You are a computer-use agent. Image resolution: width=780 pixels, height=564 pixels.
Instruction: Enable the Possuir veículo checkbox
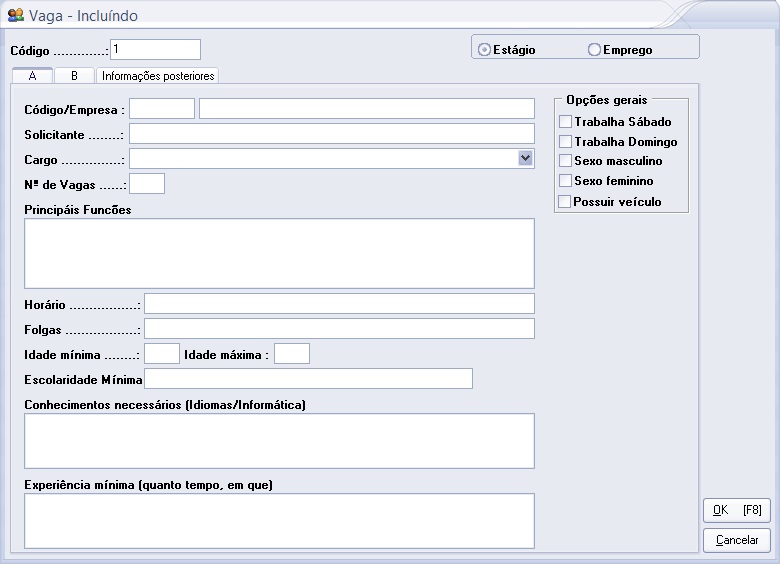566,202
